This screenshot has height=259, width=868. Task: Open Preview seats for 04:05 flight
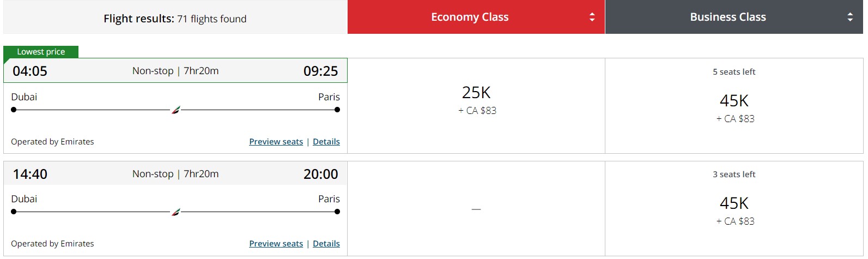point(276,142)
